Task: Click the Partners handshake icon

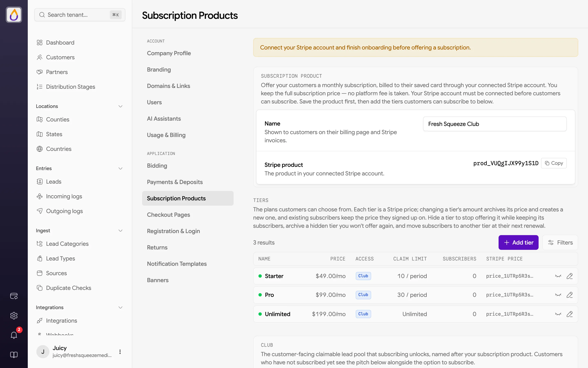Action: [40, 72]
